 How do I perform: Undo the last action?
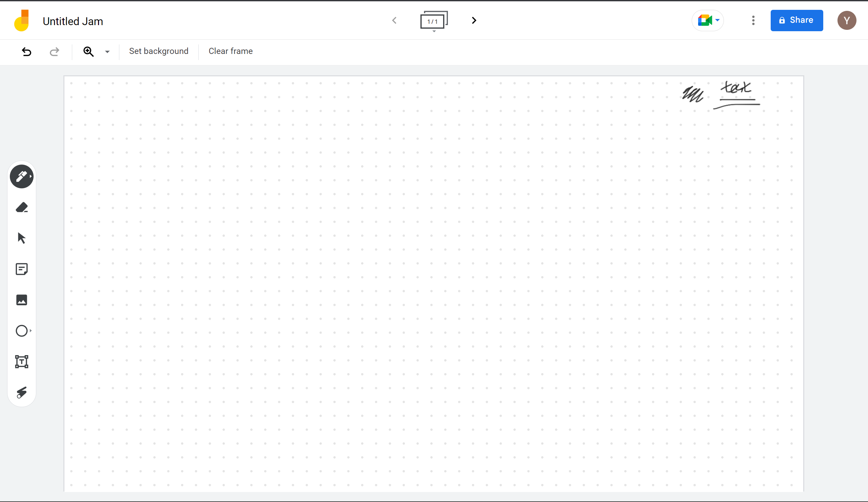tap(26, 51)
